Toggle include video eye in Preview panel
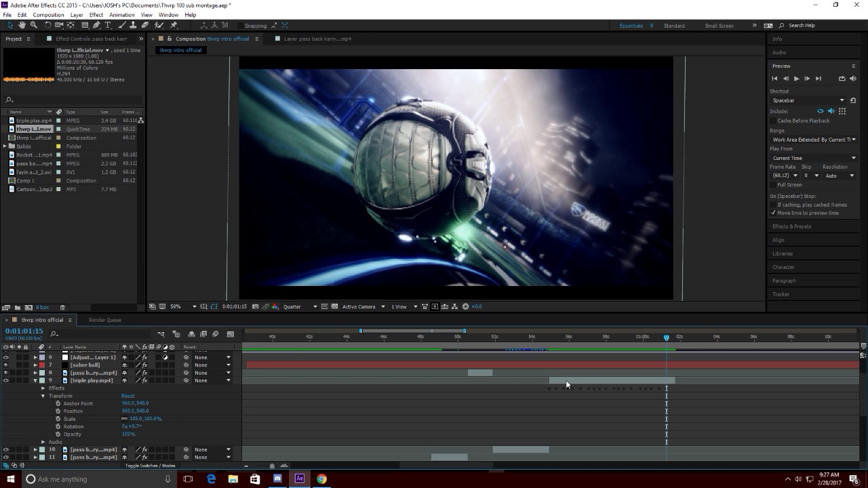Viewport: 868px width, 488px height. click(821, 111)
